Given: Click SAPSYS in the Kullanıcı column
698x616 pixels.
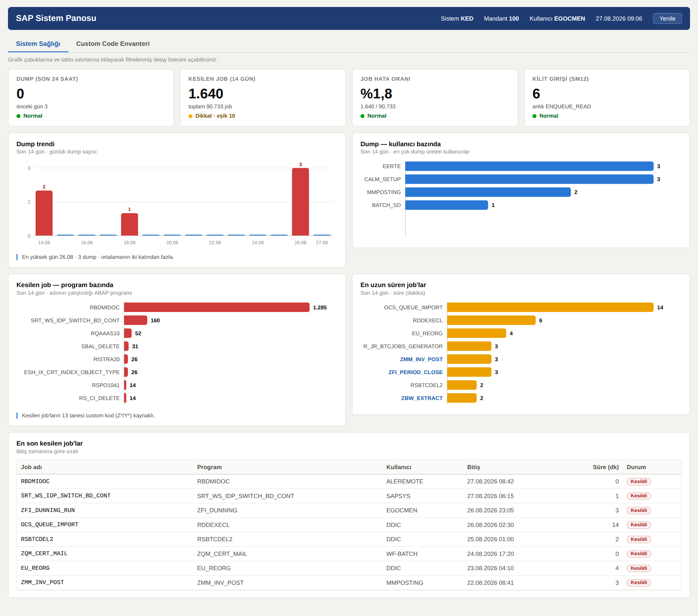Looking at the screenshot, I should (398, 496).
